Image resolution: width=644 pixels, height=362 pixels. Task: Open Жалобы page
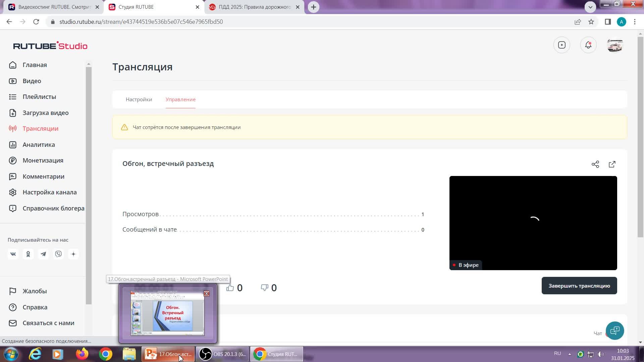[x=28, y=291]
